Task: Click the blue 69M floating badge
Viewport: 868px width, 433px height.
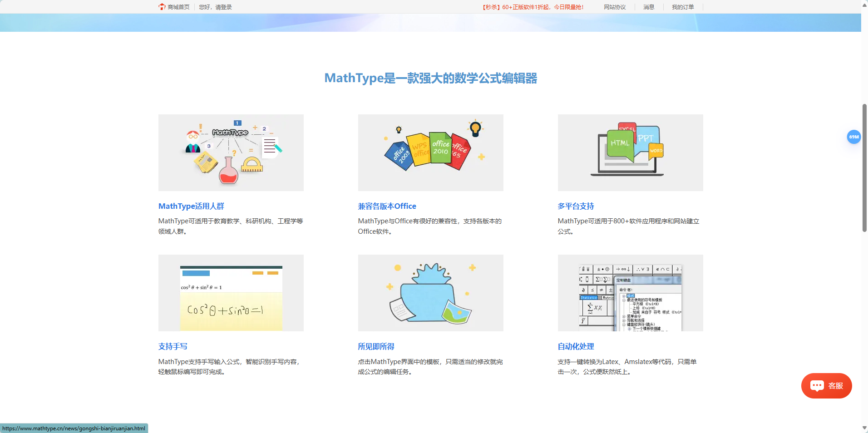Action: 854,137
